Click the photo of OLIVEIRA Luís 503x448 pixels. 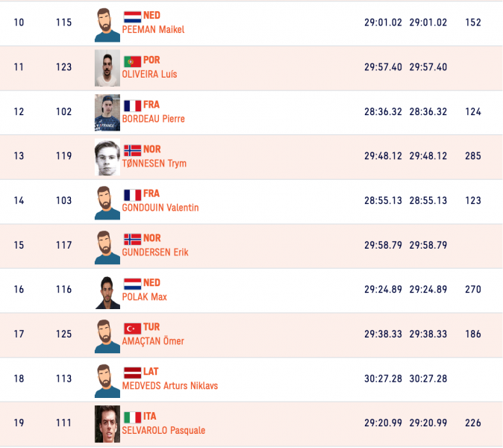coord(107,68)
